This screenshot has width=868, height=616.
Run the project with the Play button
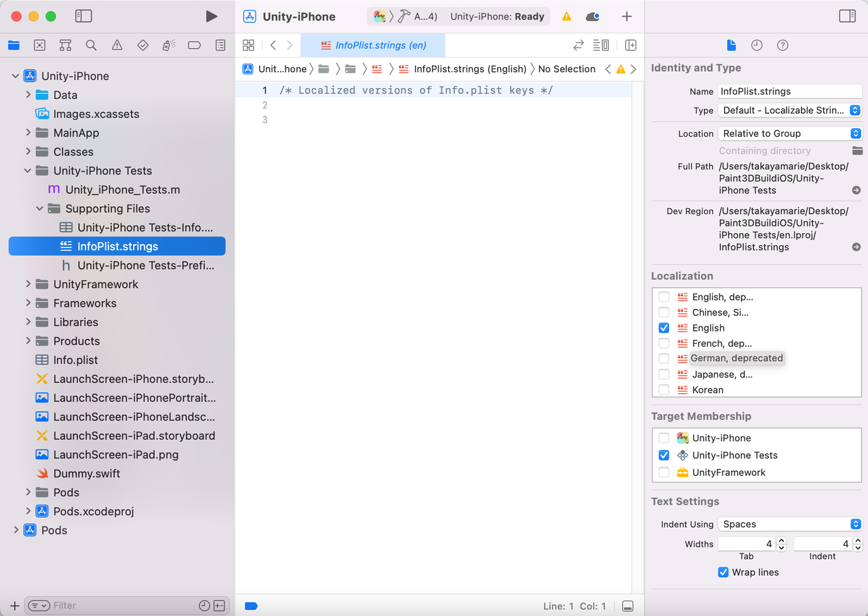(x=212, y=16)
